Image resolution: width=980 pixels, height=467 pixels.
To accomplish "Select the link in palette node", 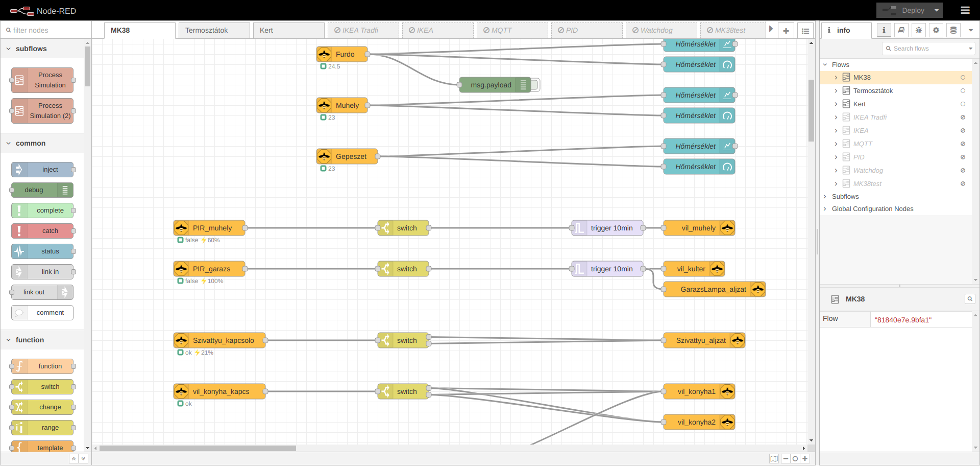I will 42,272.
